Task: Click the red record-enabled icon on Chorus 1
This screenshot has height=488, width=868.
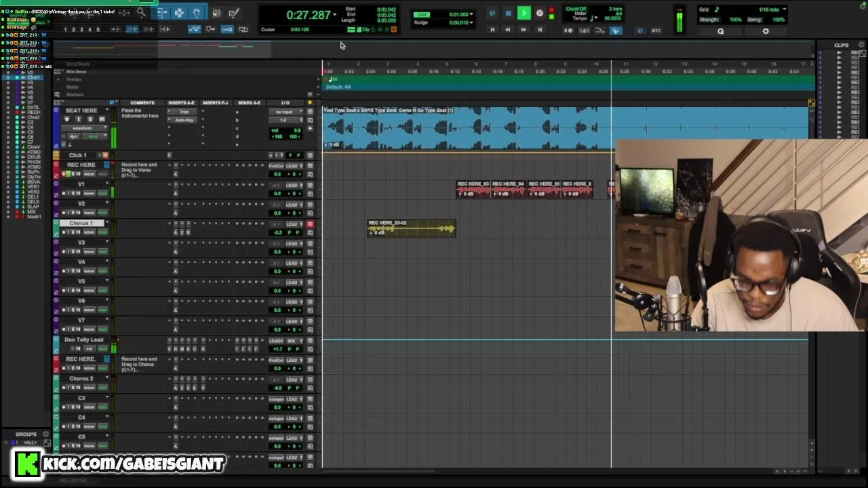Action: pyautogui.click(x=310, y=224)
